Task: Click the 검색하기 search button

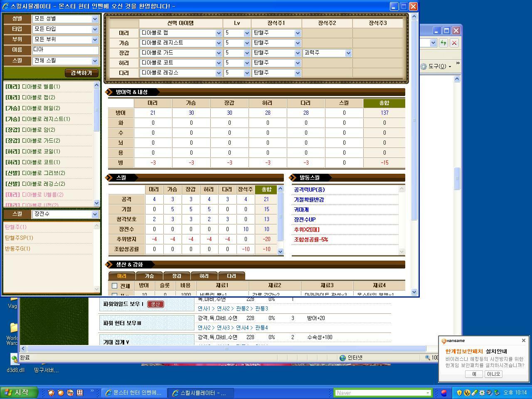Action: tap(81, 73)
